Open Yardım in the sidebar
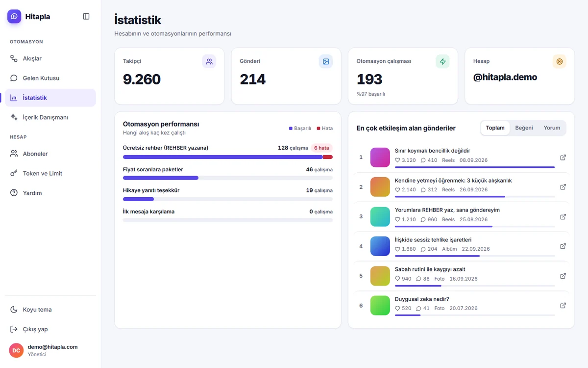The width and height of the screenshot is (588, 368). 50,193
